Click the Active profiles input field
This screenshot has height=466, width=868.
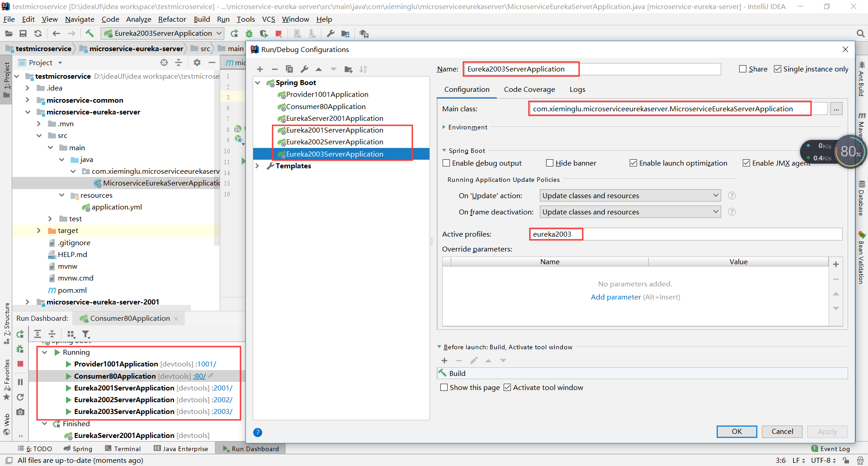pyautogui.click(x=685, y=234)
